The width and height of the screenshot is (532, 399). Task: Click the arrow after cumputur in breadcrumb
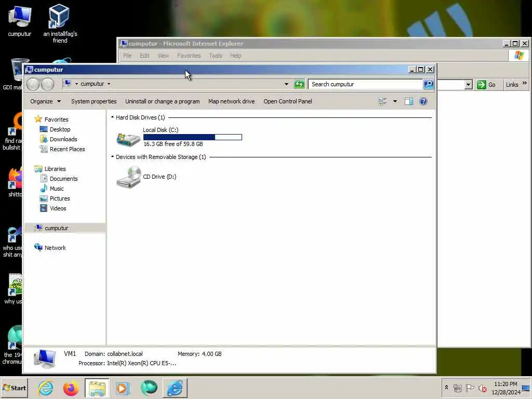tap(109, 84)
